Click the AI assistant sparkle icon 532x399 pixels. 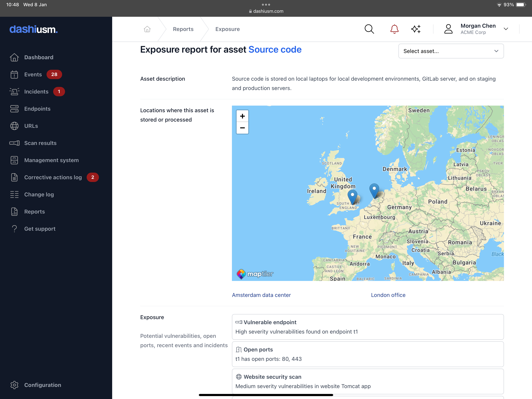point(416,29)
